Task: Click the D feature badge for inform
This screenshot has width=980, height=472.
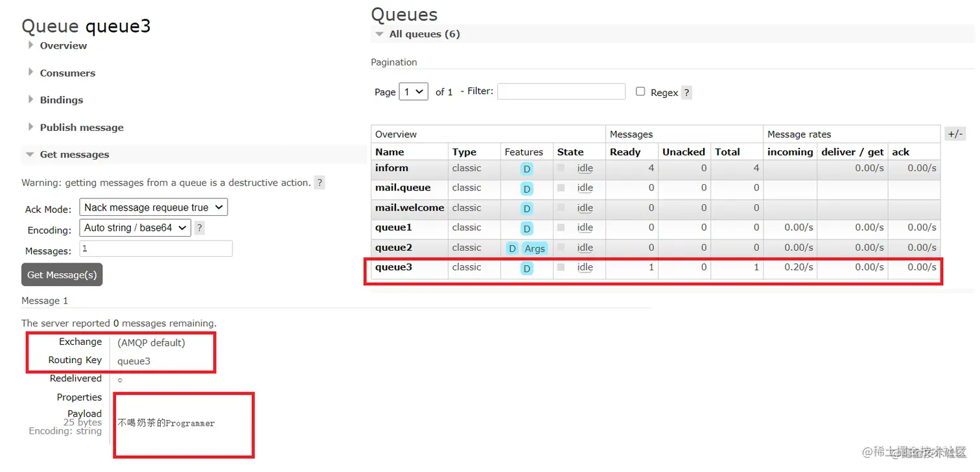Action: point(527,169)
